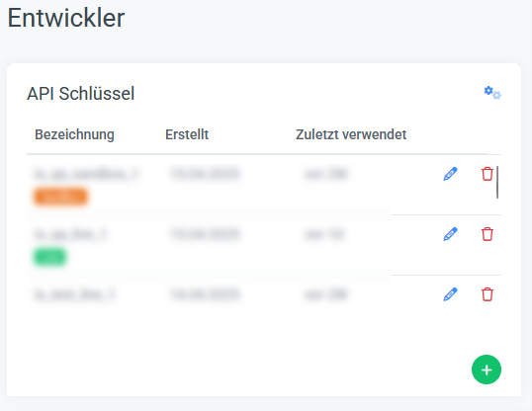
Task: Select the second API key name
Action: click(70, 234)
